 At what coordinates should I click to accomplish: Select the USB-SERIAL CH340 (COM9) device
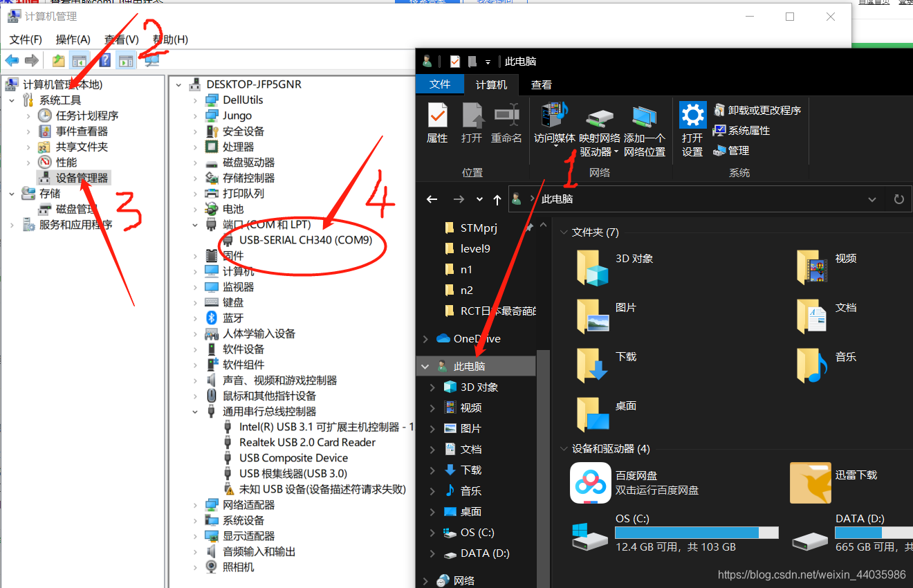tap(306, 240)
